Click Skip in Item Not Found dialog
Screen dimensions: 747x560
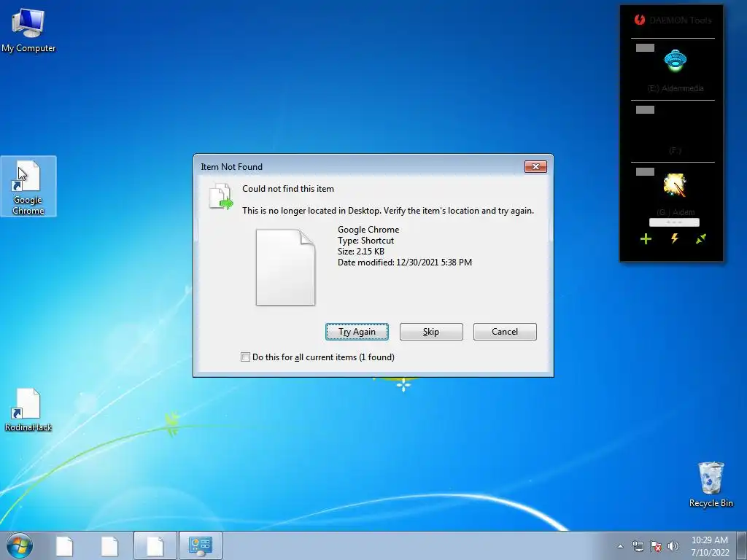tap(431, 332)
